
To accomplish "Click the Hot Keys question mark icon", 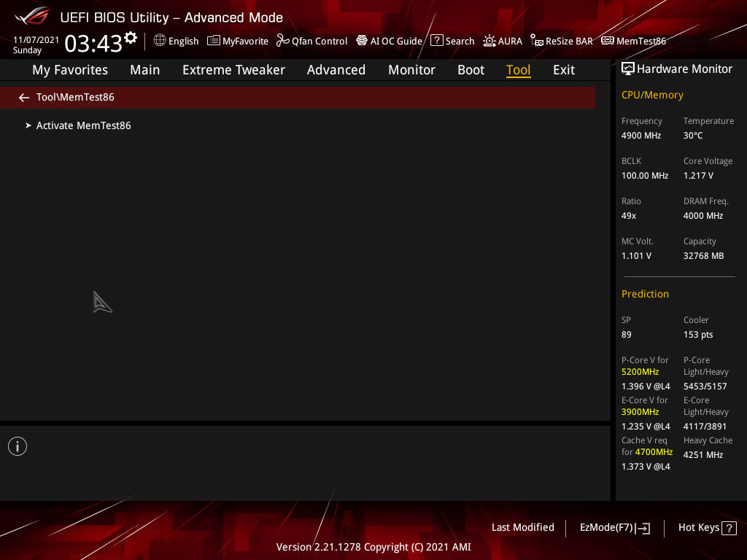I will click(x=729, y=528).
